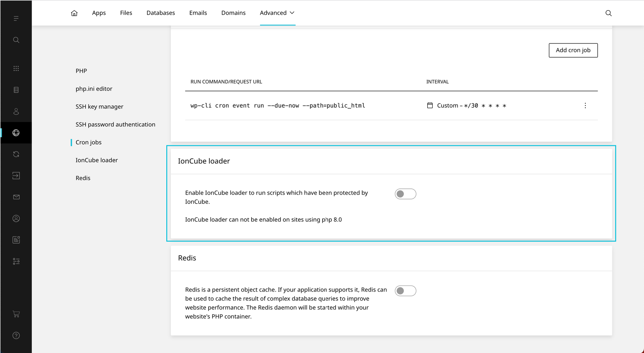Switch to the Databases tab
The image size is (644, 353).
pyautogui.click(x=161, y=13)
